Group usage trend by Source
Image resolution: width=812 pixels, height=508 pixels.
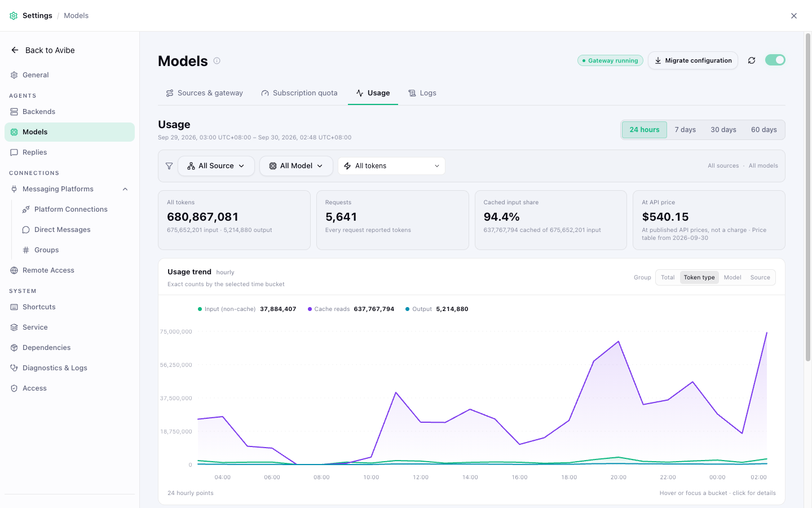pyautogui.click(x=760, y=278)
